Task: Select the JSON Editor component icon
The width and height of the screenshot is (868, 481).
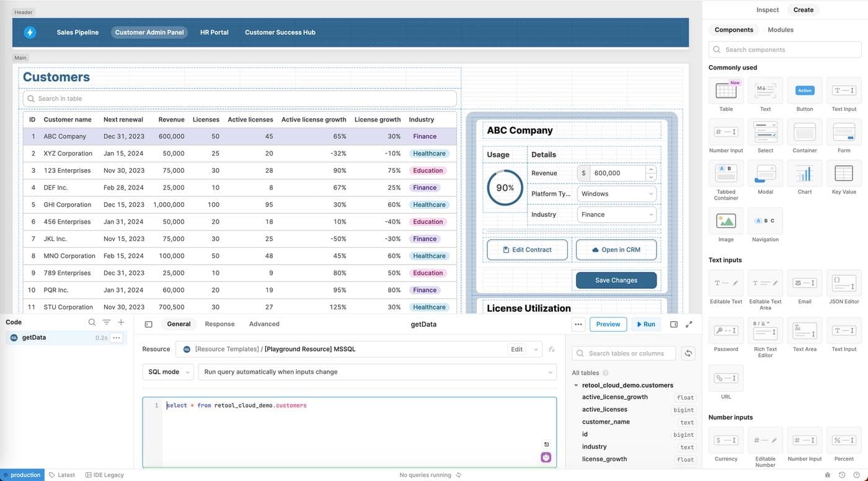Action: coord(843,283)
